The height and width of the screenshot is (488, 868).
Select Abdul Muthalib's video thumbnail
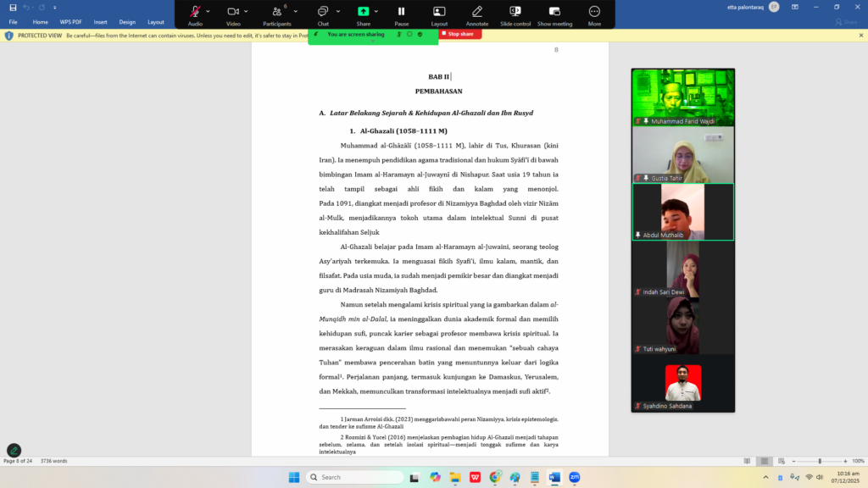[683, 212]
